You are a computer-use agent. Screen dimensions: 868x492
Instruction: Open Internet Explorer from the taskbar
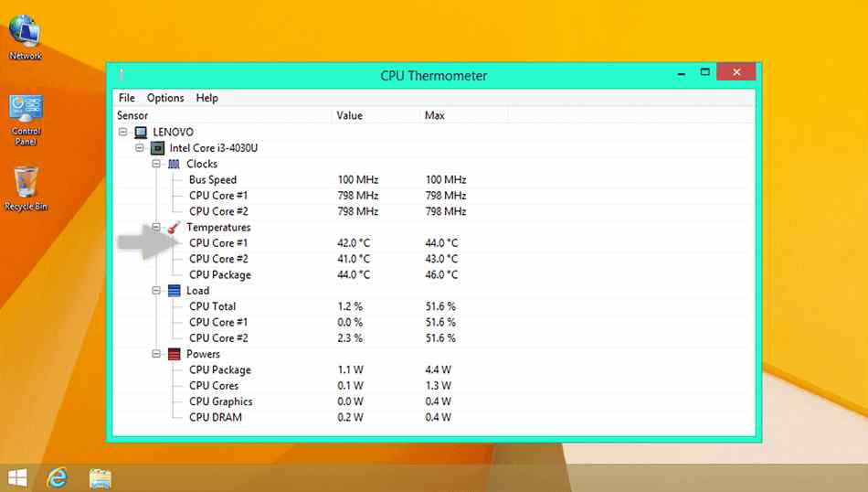tap(58, 476)
